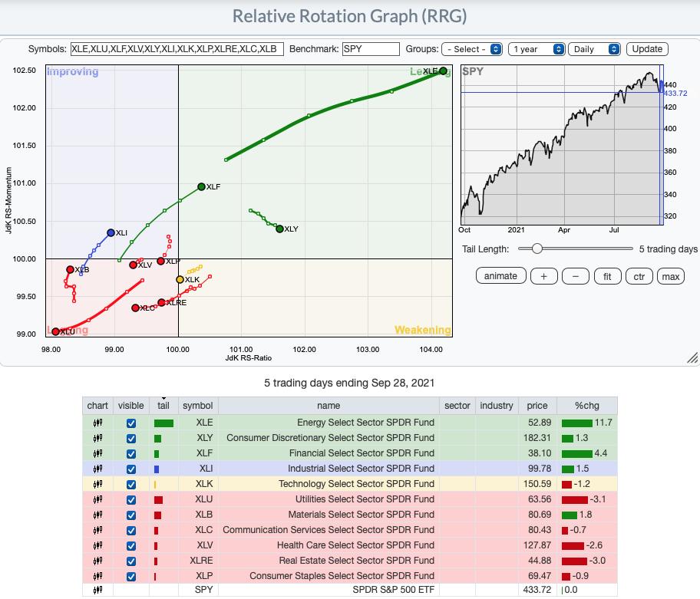Screen dimensions: 700x599
Task: Select the XLK point on graph
Action: (x=180, y=280)
